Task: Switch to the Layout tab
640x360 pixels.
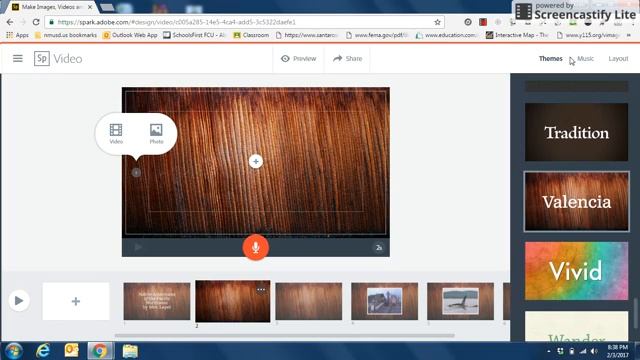Action: (618, 58)
